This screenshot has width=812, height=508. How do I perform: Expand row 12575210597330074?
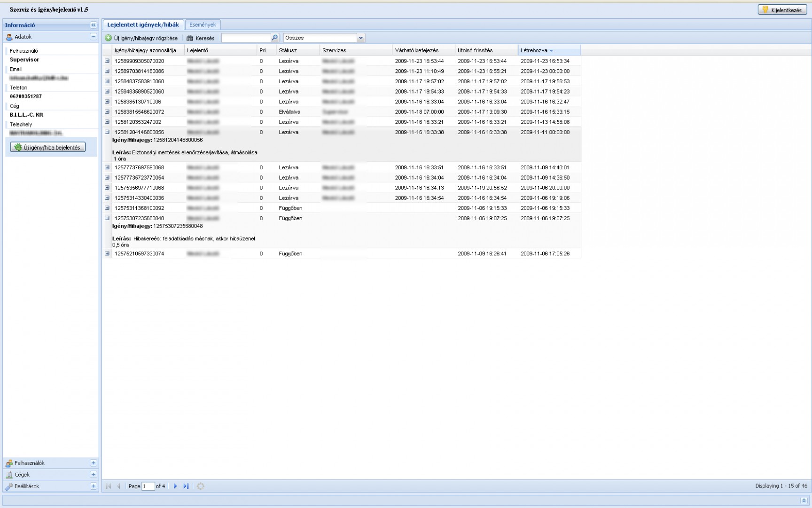click(x=107, y=254)
